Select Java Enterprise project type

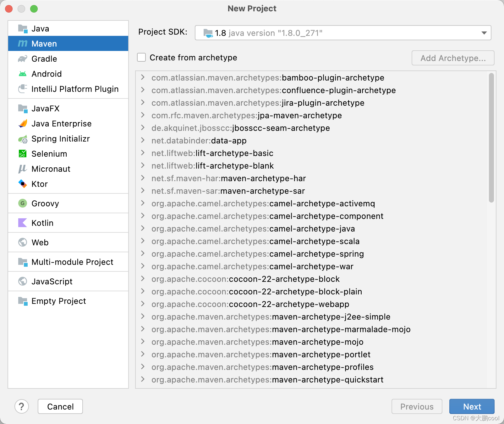tap(68, 124)
